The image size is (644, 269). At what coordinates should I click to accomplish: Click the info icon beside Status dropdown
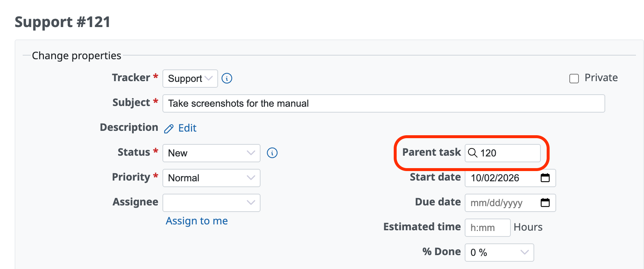click(x=272, y=153)
